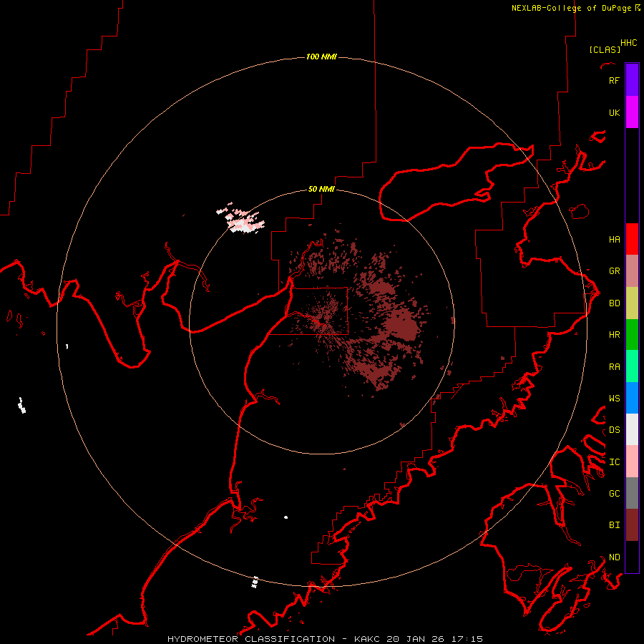Click the HR legend label

point(614,335)
